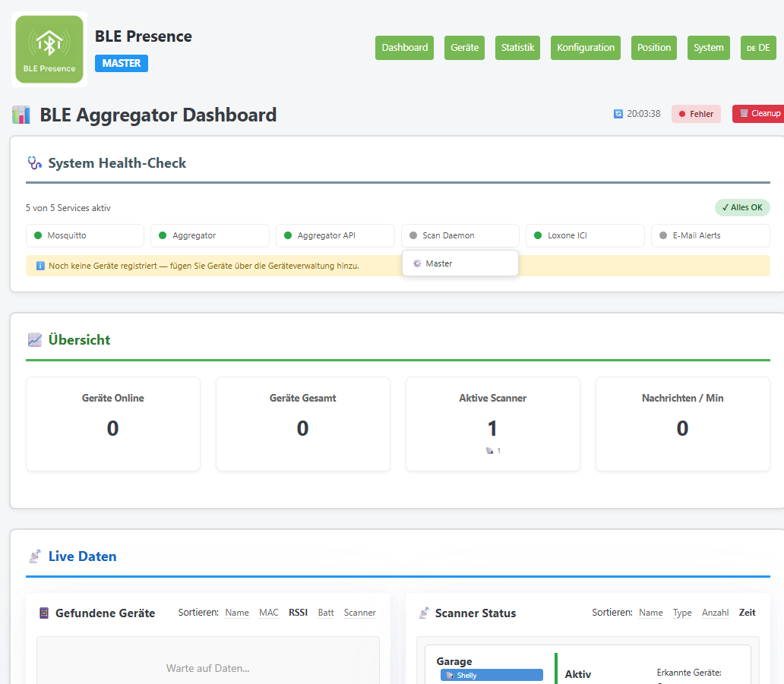
Task: Switch to the Konfiguration page
Action: 585,48
